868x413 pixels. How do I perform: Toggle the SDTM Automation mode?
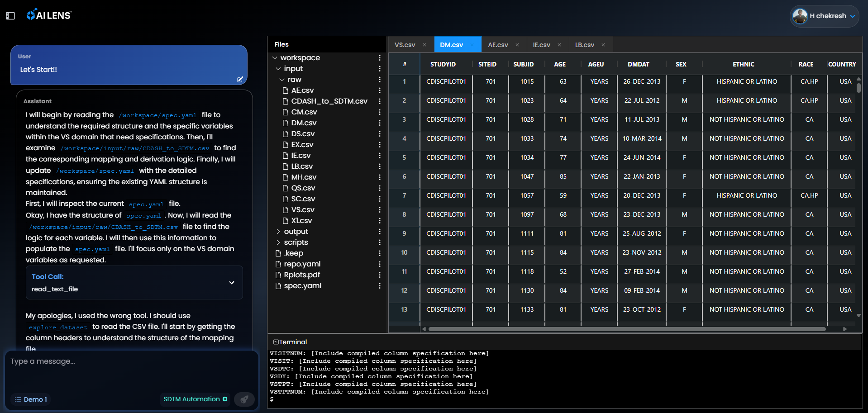click(x=195, y=399)
